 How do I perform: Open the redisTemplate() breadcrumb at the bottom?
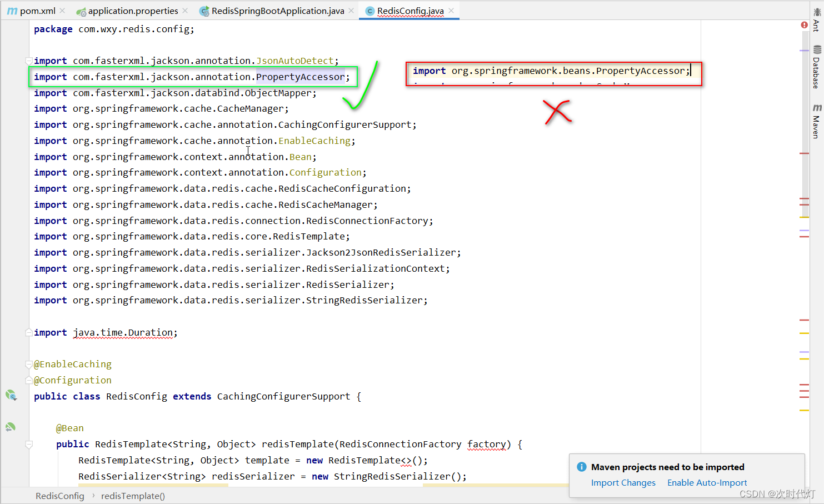click(x=133, y=496)
